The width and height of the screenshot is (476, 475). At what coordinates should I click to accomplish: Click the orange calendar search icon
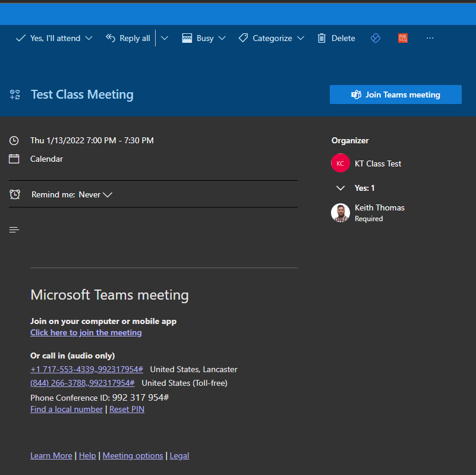pyautogui.click(x=403, y=38)
